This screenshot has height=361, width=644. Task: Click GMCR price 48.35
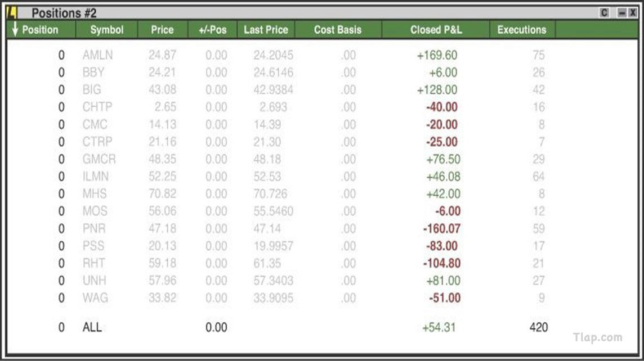click(162, 159)
